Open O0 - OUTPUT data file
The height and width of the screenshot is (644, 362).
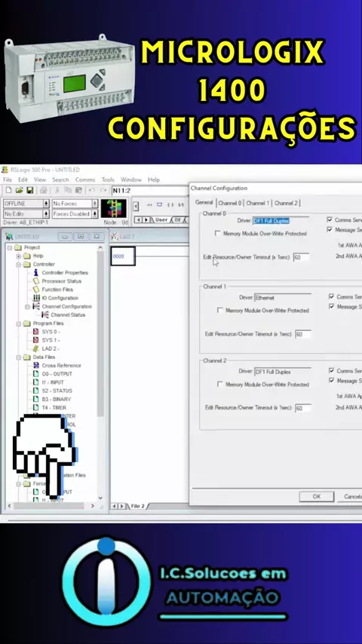click(57, 374)
